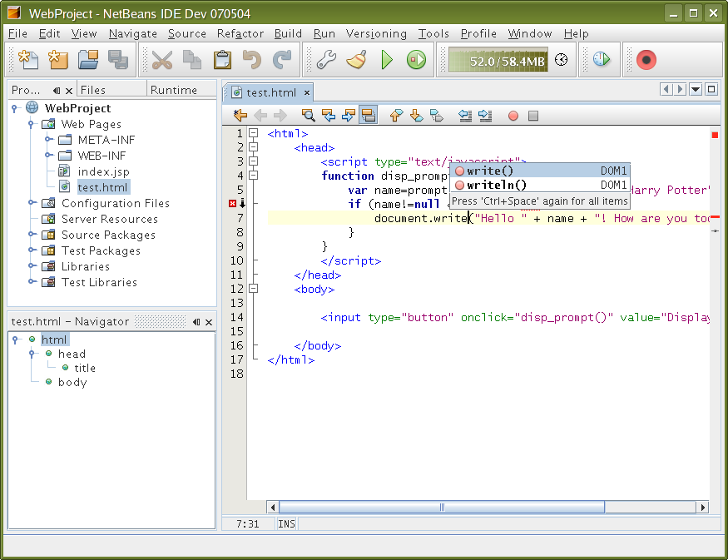Click the Open Project folder icon
The image size is (728, 560).
[x=88, y=60]
